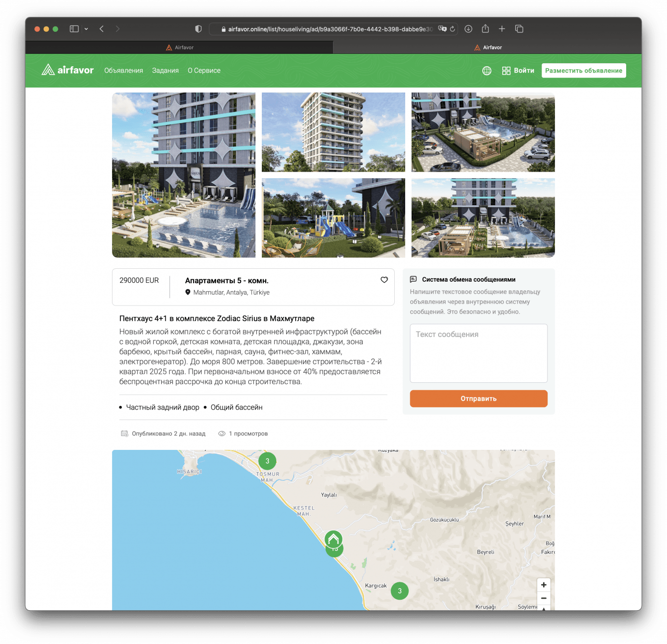
Task: Open the aerial photo with parked white SUV
Action: pos(483,132)
